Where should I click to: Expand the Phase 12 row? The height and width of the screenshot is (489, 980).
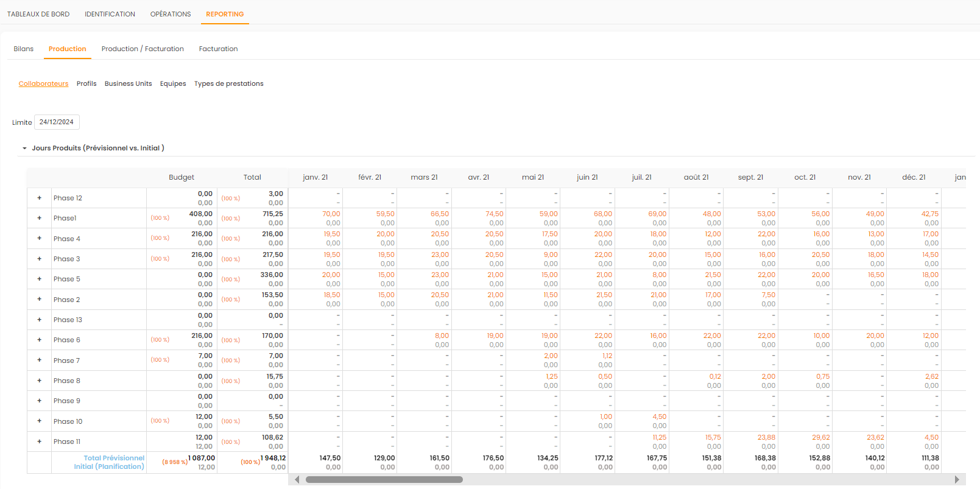coord(40,198)
